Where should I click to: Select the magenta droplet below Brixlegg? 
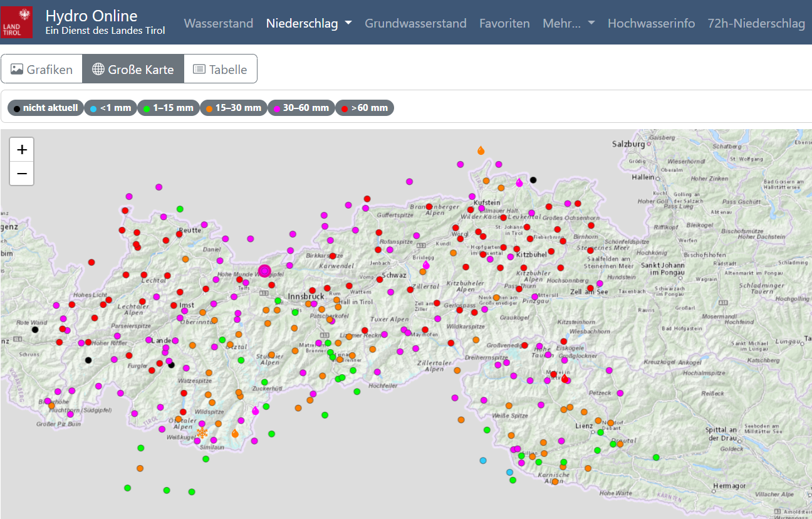[426, 265]
